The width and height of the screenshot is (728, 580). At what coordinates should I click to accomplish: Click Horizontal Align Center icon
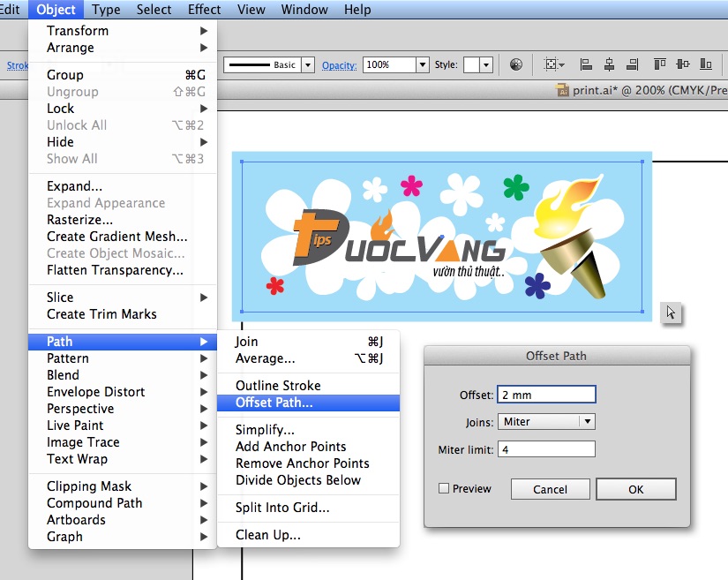[609, 64]
